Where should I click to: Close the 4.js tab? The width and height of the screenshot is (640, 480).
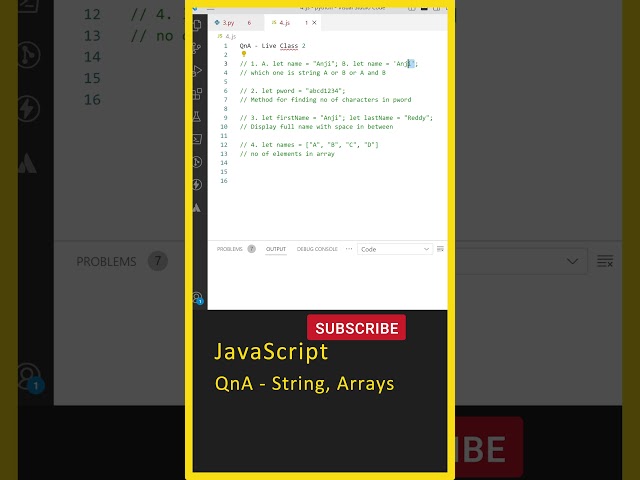point(314,23)
